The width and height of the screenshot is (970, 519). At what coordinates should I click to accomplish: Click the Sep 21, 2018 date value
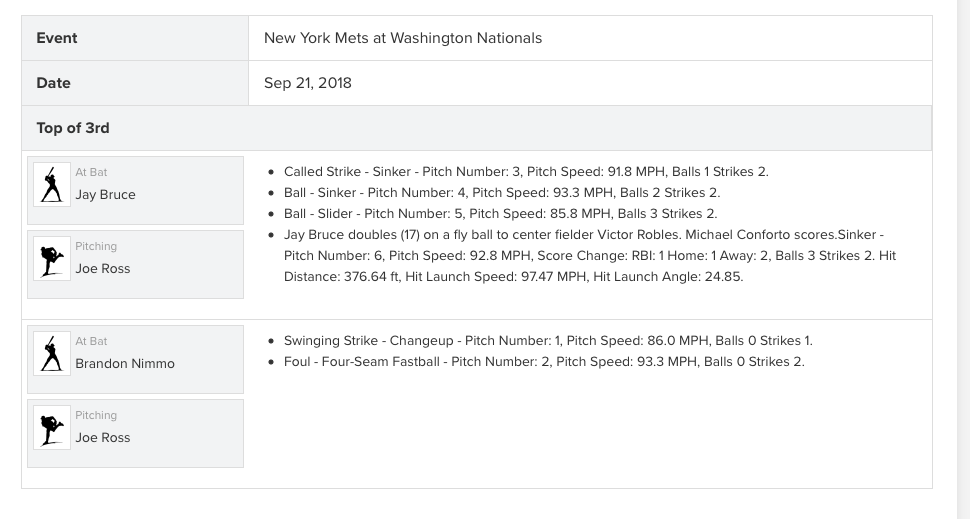pyautogui.click(x=308, y=83)
